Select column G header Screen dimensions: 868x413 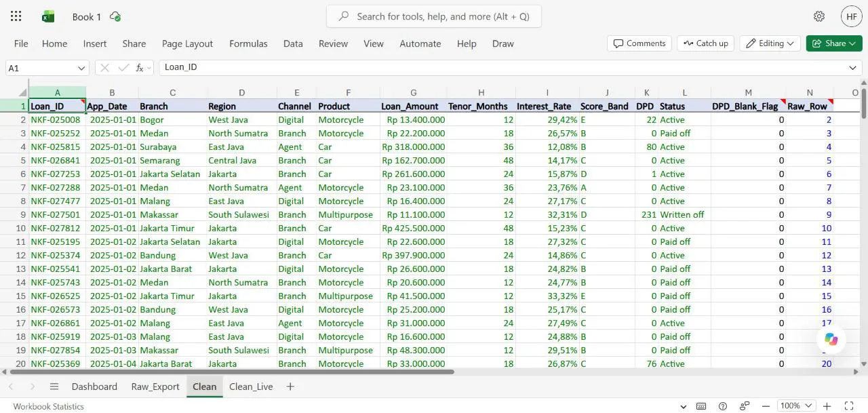pos(413,93)
